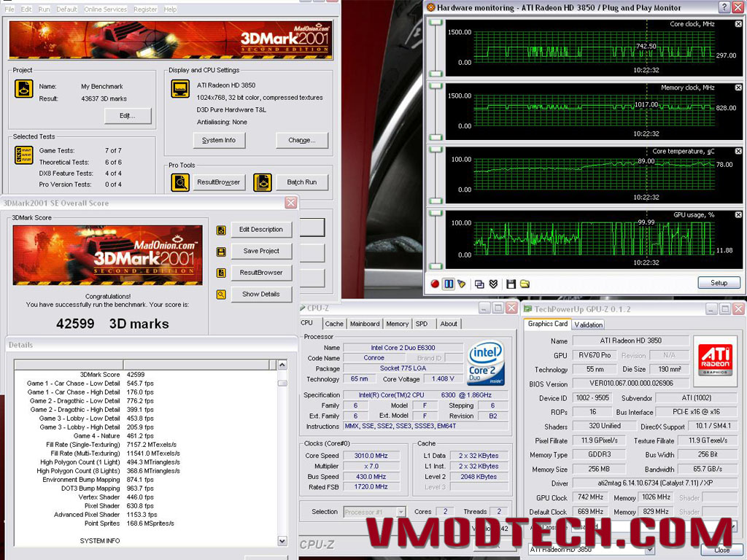Click the Intel Core 2 Duo logo
Screen dimensions: 747x560
485,362
